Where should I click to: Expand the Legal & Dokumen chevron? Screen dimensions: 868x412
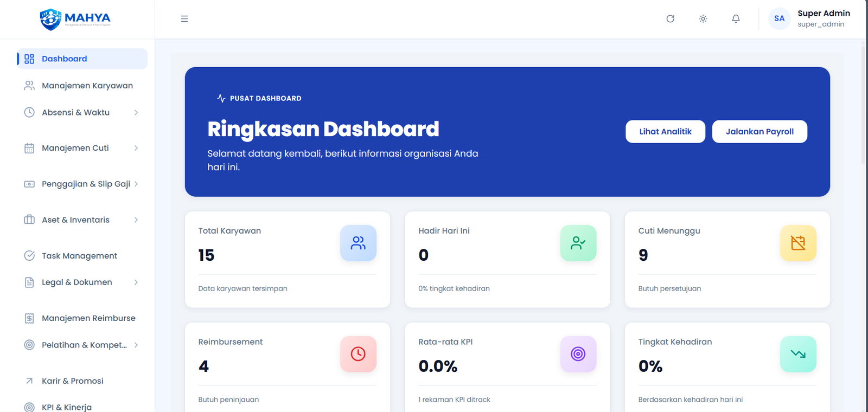[136, 282]
